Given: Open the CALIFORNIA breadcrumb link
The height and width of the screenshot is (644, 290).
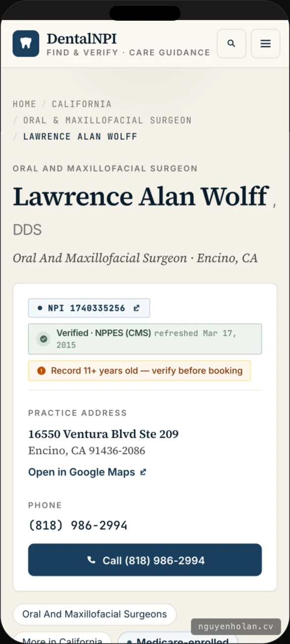Looking at the screenshot, I should tap(82, 104).
